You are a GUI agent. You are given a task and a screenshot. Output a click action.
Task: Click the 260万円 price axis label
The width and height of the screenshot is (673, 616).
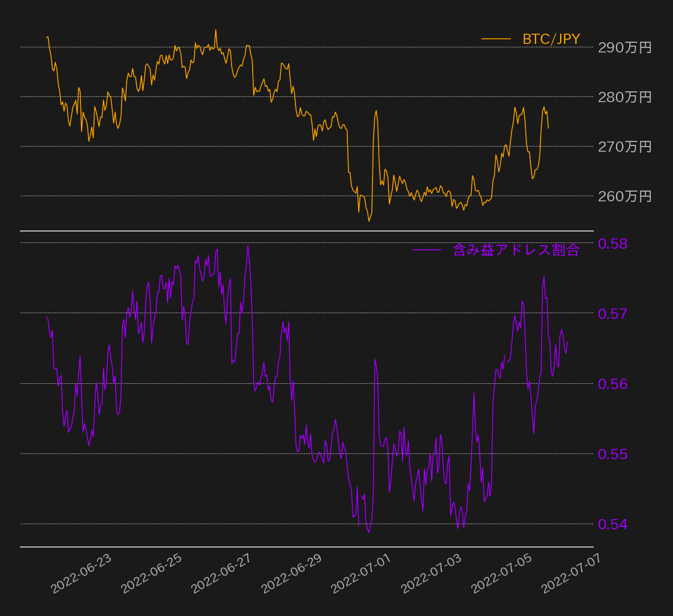point(625,196)
